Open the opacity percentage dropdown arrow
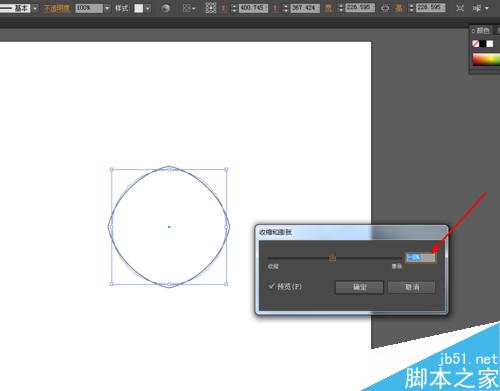Image resolution: width=500 pixels, height=391 pixels. 107,8
